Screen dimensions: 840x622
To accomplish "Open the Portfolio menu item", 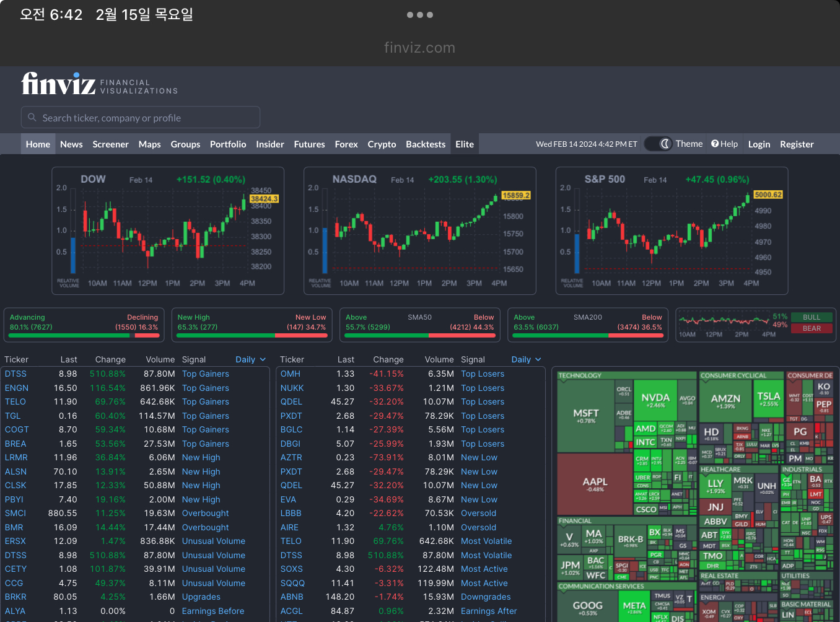I will point(228,144).
